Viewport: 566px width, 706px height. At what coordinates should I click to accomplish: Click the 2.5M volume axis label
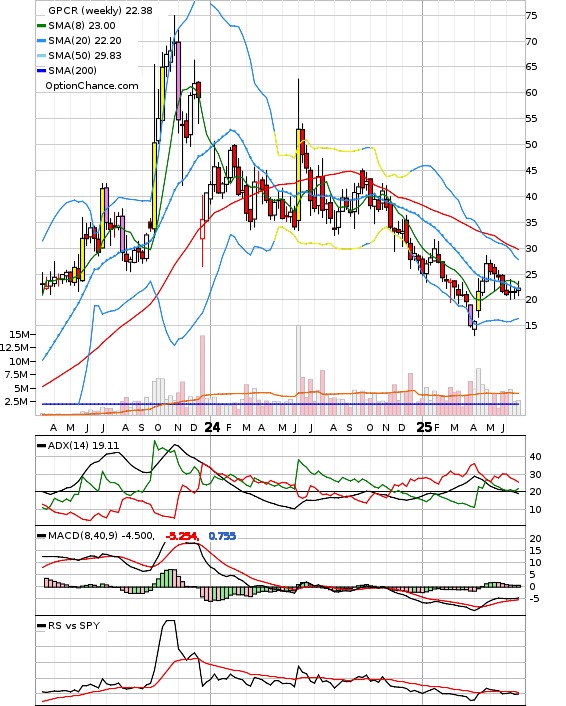point(16,401)
